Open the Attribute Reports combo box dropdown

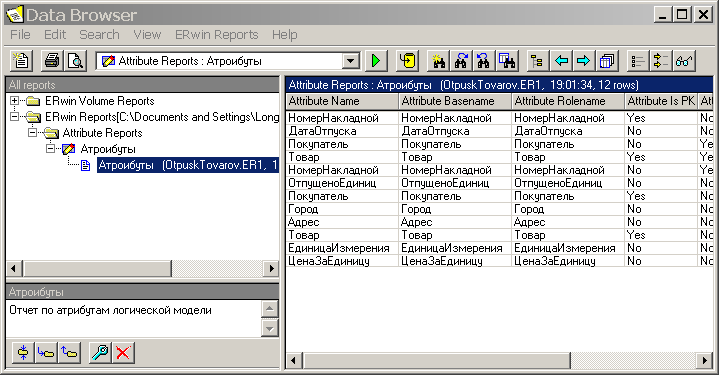coord(351,61)
